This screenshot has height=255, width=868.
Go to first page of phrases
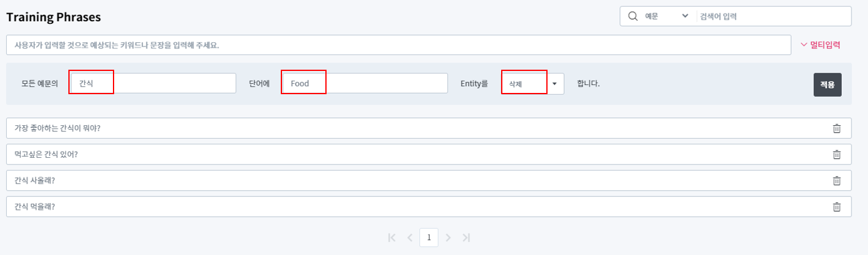click(x=392, y=238)
